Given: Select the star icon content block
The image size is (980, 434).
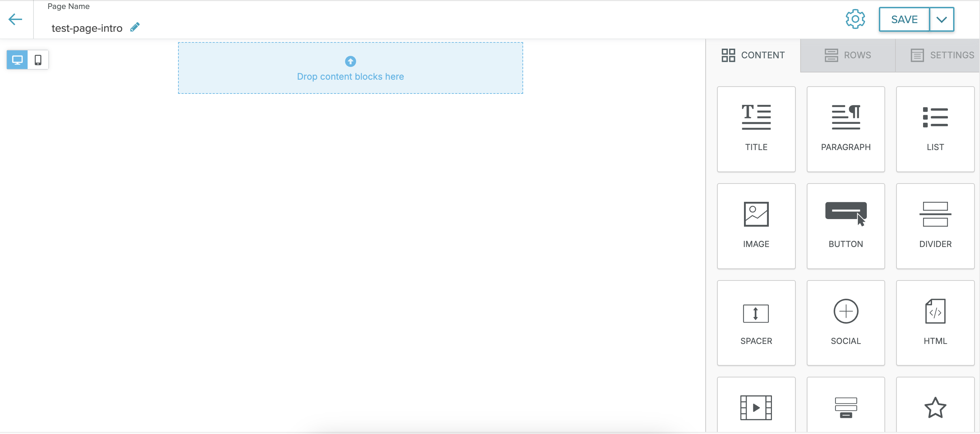Looking at the screenshot, I should [935, 407].
